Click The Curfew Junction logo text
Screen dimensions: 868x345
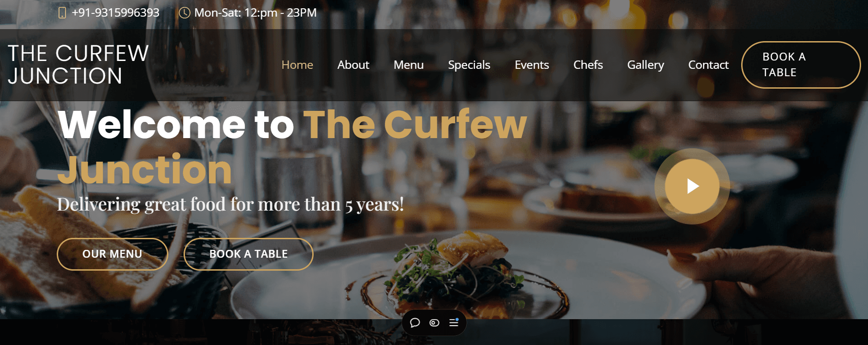[x=78, y=65]
